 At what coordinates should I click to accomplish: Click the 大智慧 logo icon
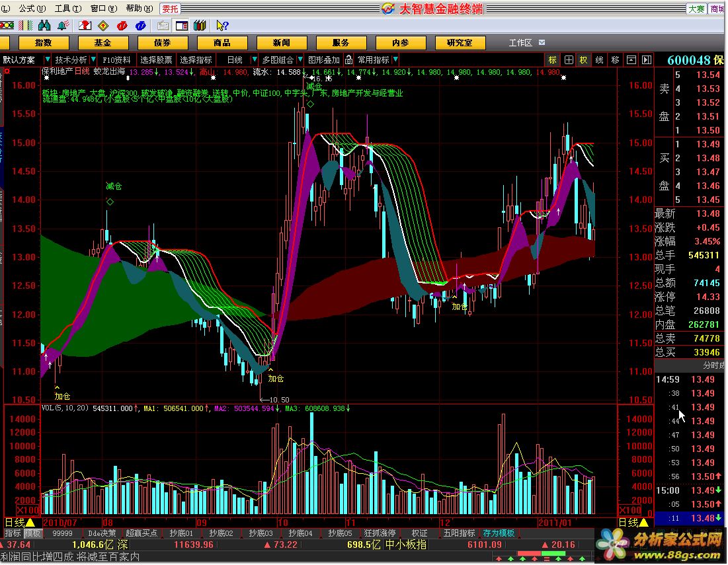pyautogui.click(x=388, y=9)
